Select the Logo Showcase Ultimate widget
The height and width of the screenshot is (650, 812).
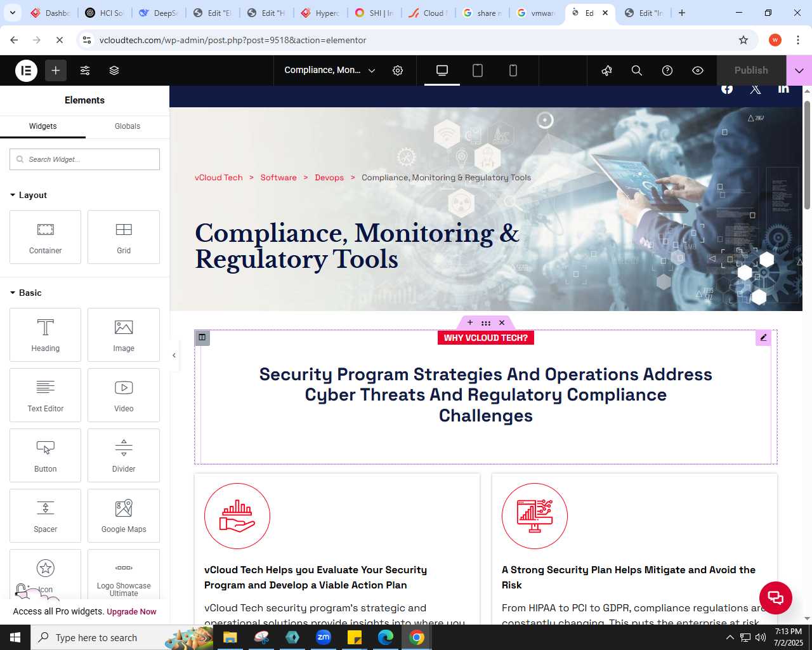[x=124, y=574]
